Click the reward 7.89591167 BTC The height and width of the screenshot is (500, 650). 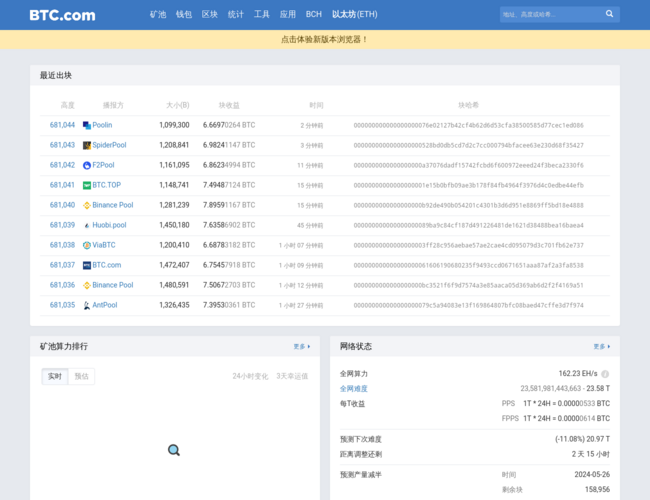[x=229, y=205]
